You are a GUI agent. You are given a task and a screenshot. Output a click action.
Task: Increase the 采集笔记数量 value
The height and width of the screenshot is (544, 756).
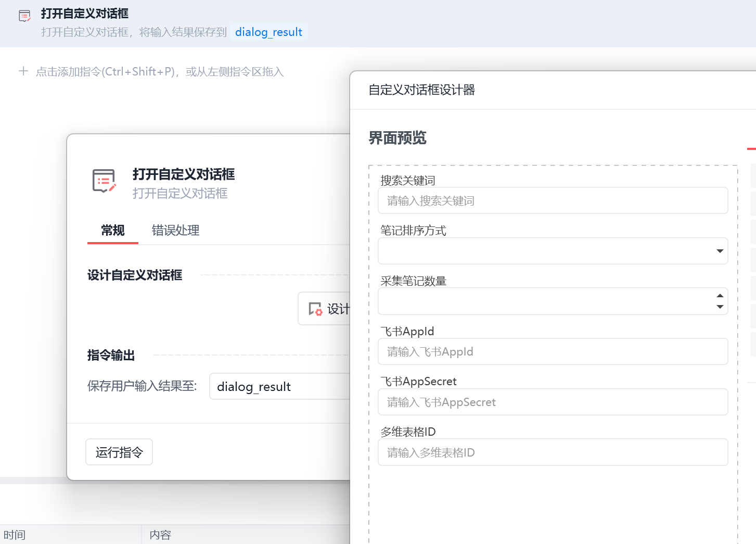click(720, 295)
